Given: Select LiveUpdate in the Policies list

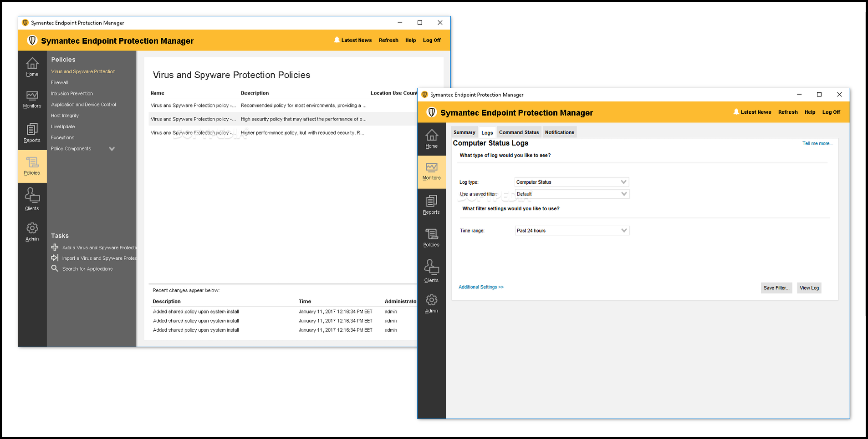Looking at the screenshot, I should (x=63, y=126).
